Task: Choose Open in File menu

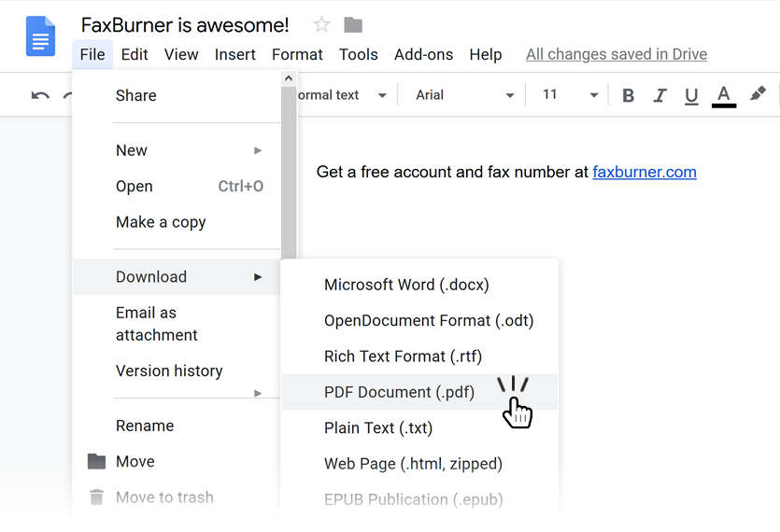Action: point(177,186)
